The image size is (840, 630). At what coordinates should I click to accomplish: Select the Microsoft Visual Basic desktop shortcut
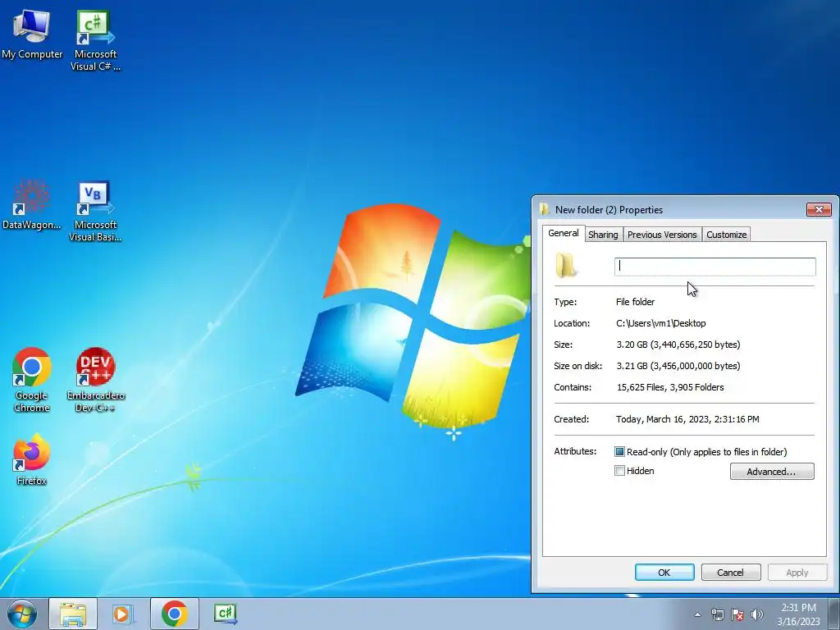(95, 211)
